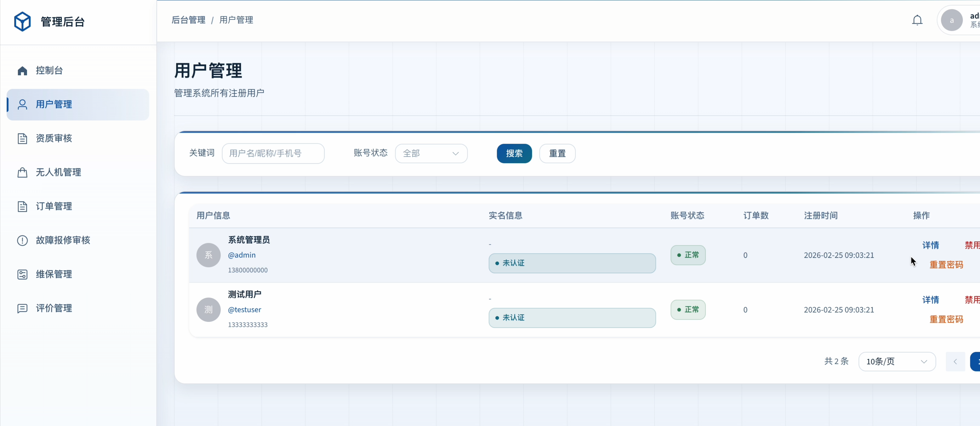Image resolution: width=980 pixels, height=426 pixels.
Task: Click the @admin username
Action: pos(242,255)
